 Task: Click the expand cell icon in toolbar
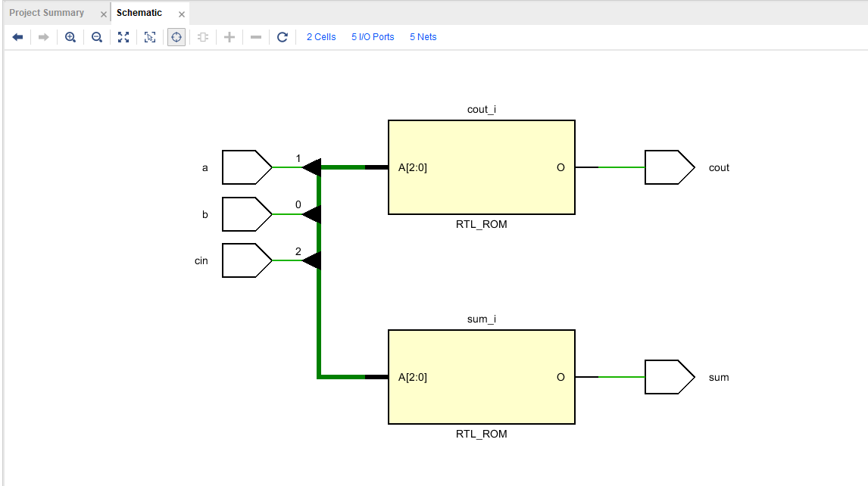click(202, 37)
